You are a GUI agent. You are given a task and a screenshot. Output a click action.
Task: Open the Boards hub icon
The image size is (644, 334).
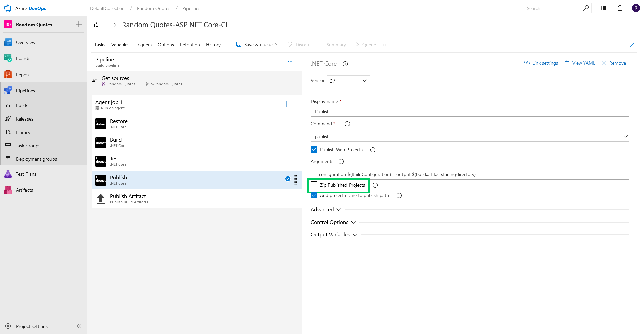pos(8,58)
